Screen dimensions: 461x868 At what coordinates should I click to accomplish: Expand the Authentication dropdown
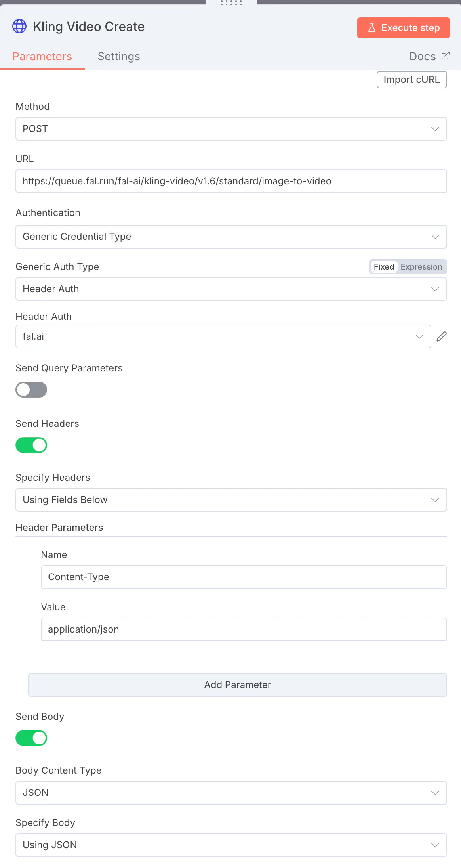tap(231, 237)
